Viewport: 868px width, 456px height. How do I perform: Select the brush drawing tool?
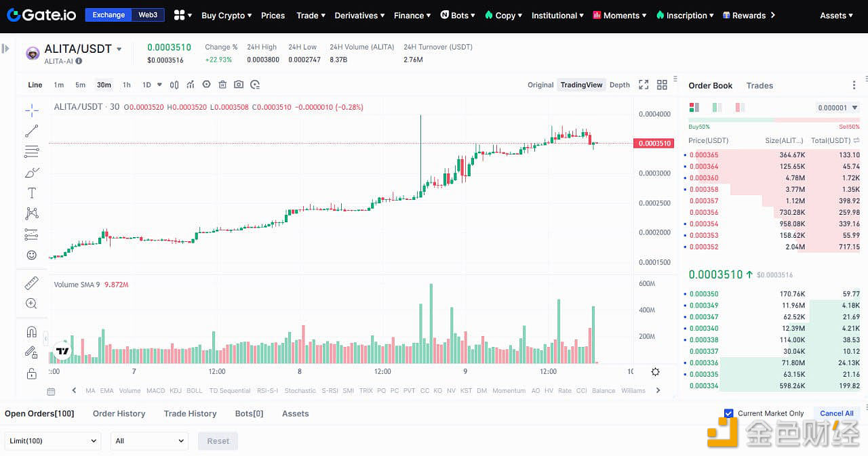31,172
